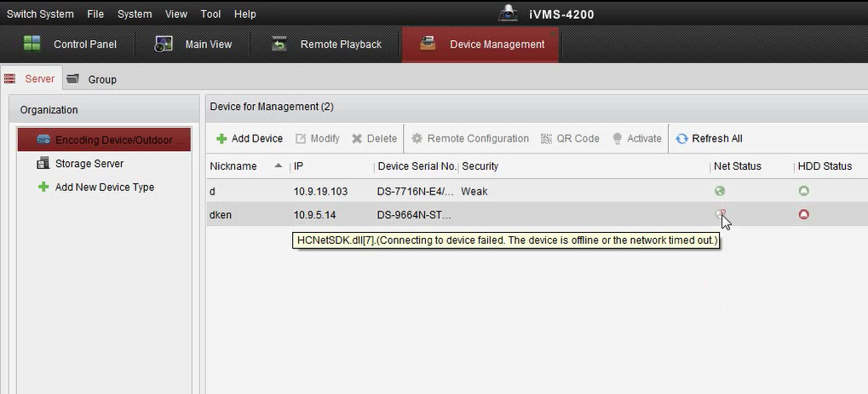This screenshot has width=868, height=394.
Task: Open the Switch System menu
Action: pyautogui.click(x=40, y=14)
